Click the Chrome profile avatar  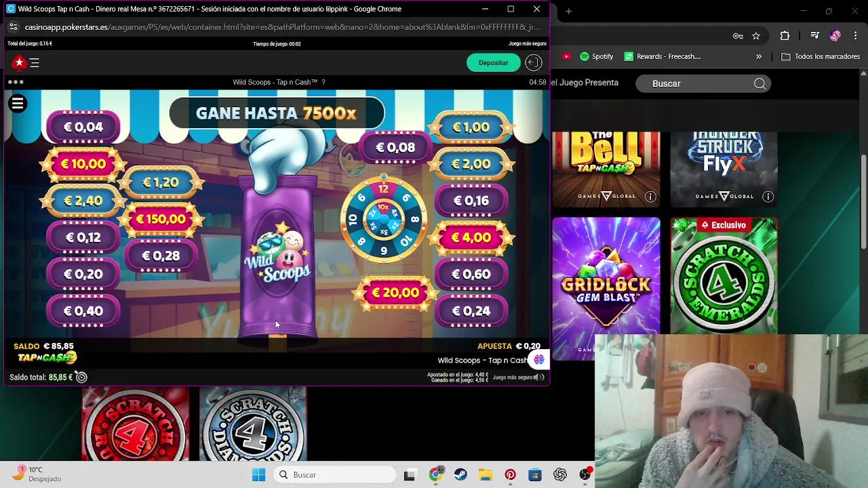[835, 36]
